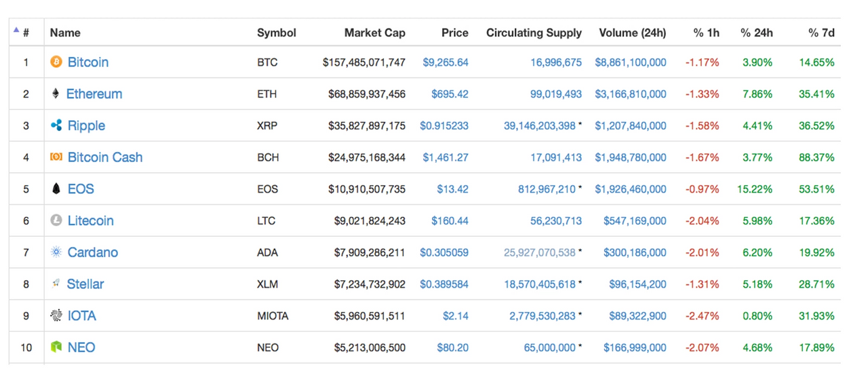
Task: Open the EOS name link
Action: tap(81, 189)
